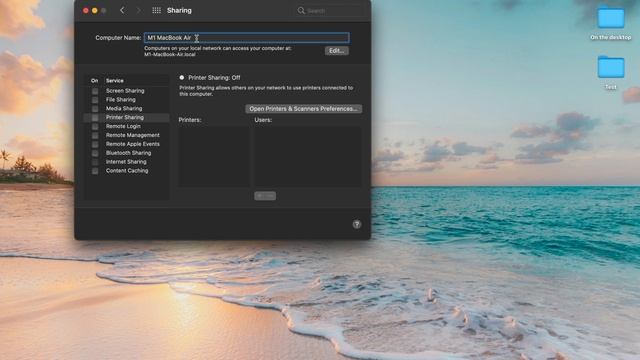640x360 pixels.
Task: Focus the Search field
Action: (x=331, y=11)
